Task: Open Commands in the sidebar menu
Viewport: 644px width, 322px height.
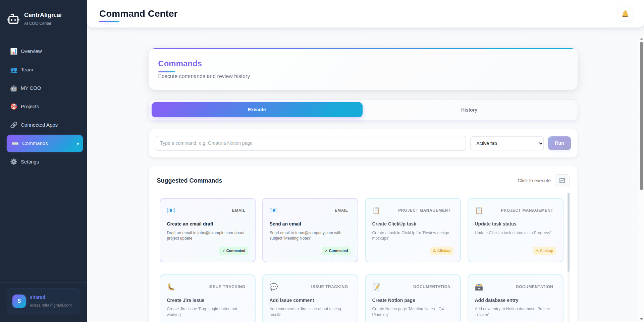Action: (x=45, y=143)
